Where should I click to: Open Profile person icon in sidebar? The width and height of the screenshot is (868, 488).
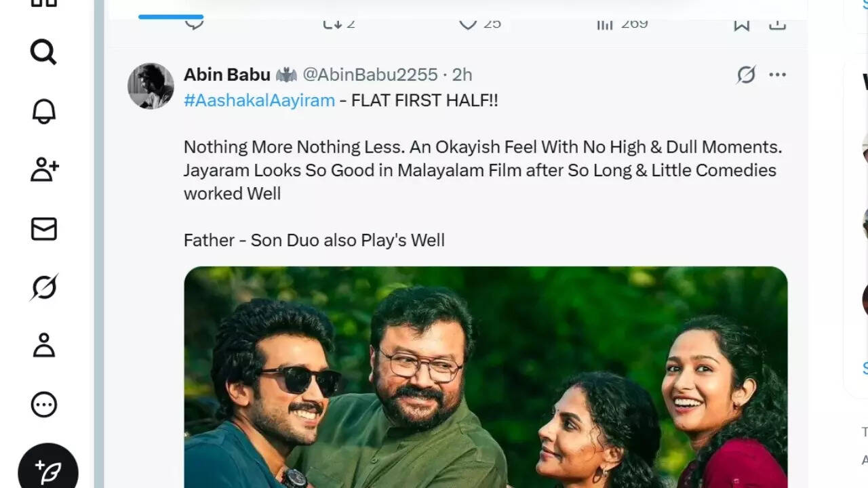[x=43, y=345]
